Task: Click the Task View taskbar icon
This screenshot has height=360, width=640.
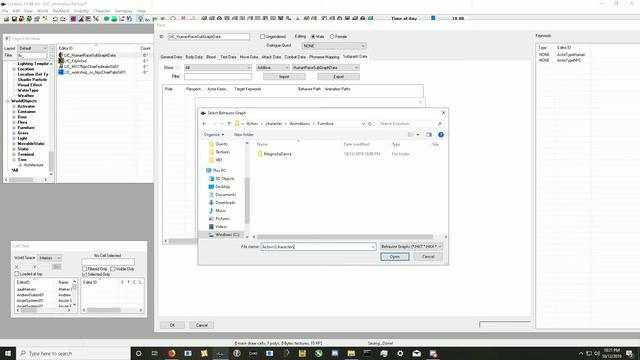Action: pyautogui.click(x=155, y=353)
